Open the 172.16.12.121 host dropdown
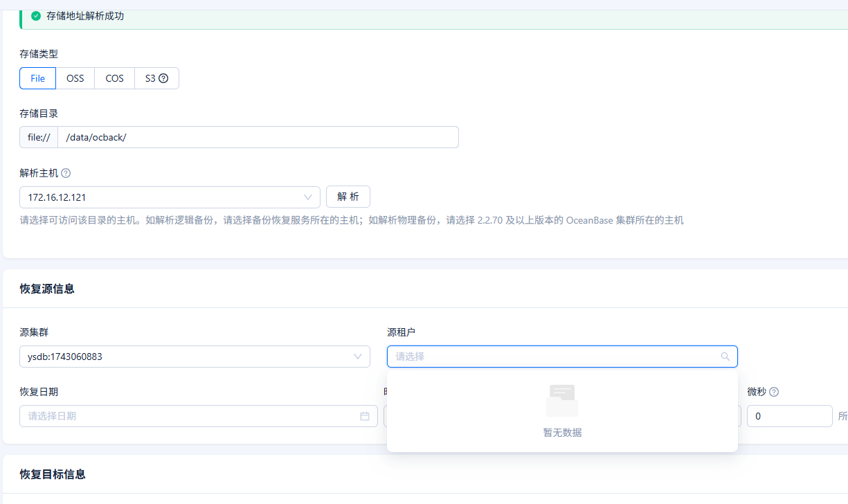This screenshot has height=504, width=848. pos(170,197)
